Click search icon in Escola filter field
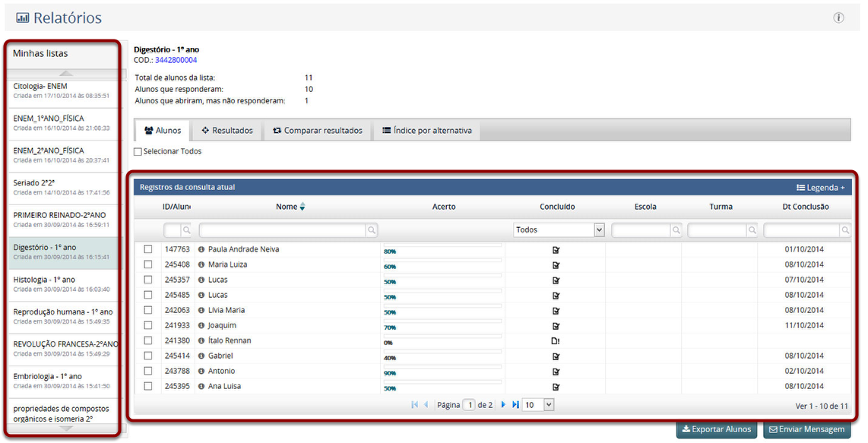This screenshot has width=868, height=443. click(x=676, y=230)
